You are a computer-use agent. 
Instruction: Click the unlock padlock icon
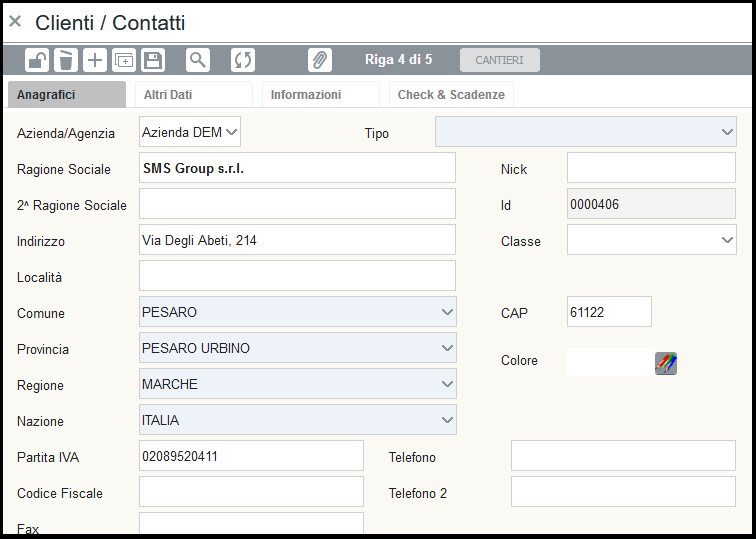pos(37,60)
